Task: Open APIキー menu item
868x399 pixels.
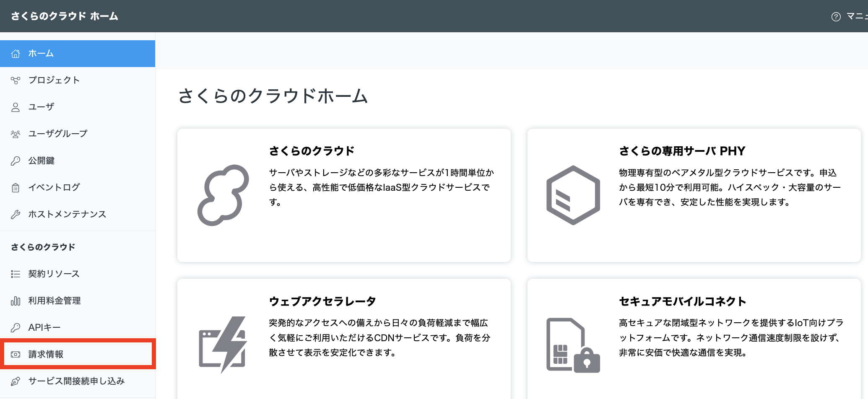Action: [x=78, y=327]
